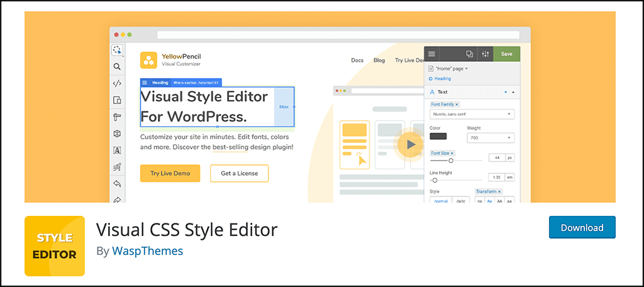The width and height of the screenshot is (644, 287).
Task: Open the Font Family Nunito dropdown
Action: pyautogui.click(x=472, y=114)
